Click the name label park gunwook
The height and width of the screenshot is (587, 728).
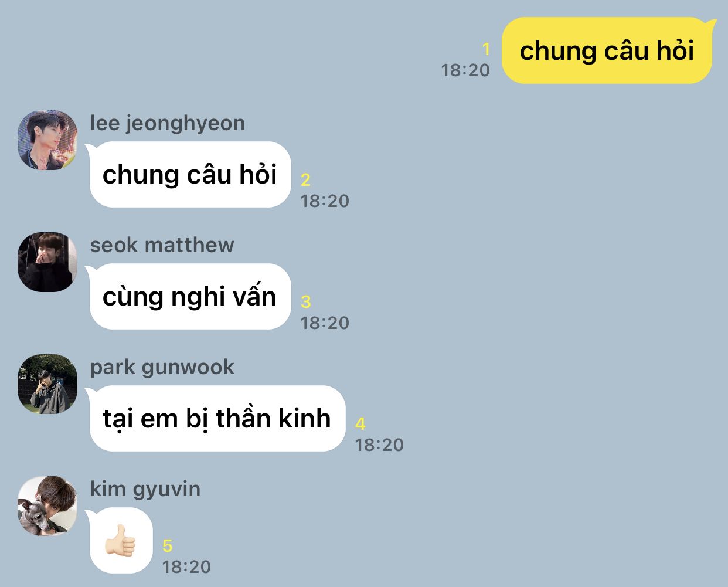click(162, 367)
